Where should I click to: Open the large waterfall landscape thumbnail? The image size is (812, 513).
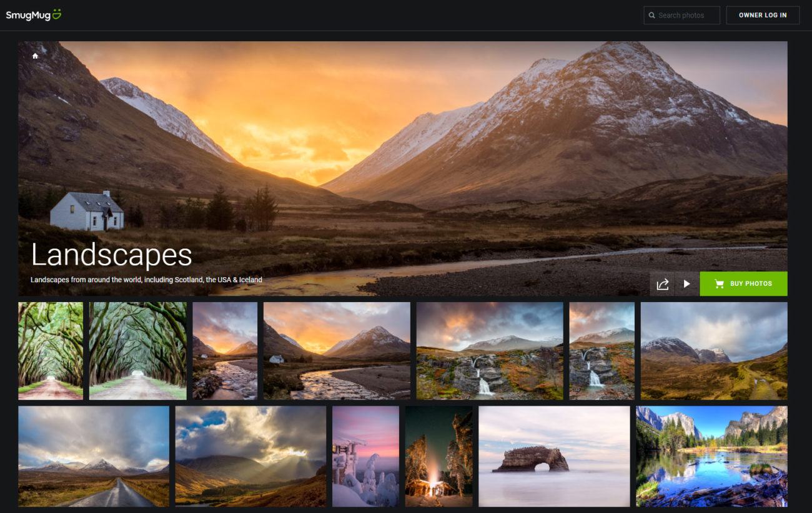490,350
